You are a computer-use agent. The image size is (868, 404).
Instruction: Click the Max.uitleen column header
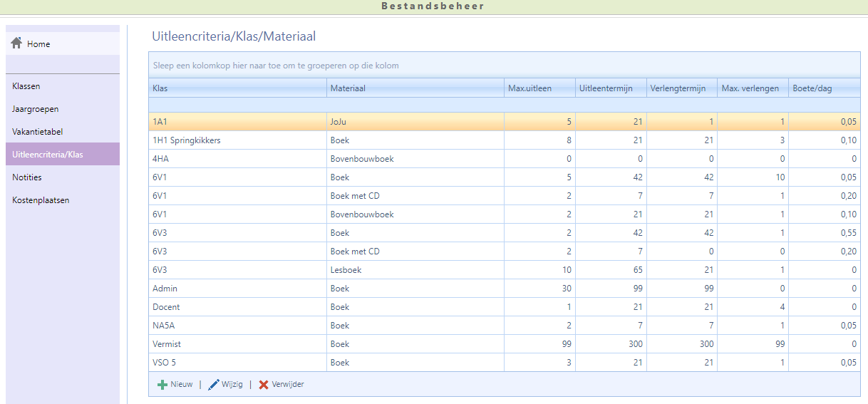point(539,88)
